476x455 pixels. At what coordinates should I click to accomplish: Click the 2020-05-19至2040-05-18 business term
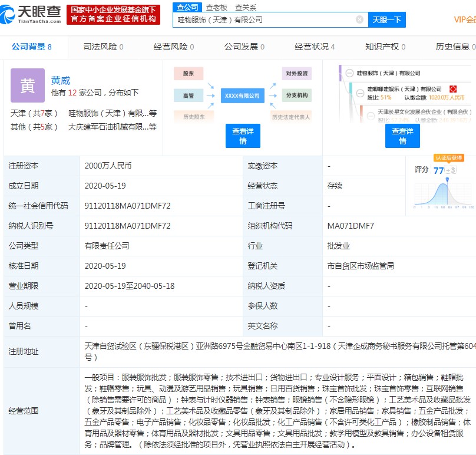130,286
